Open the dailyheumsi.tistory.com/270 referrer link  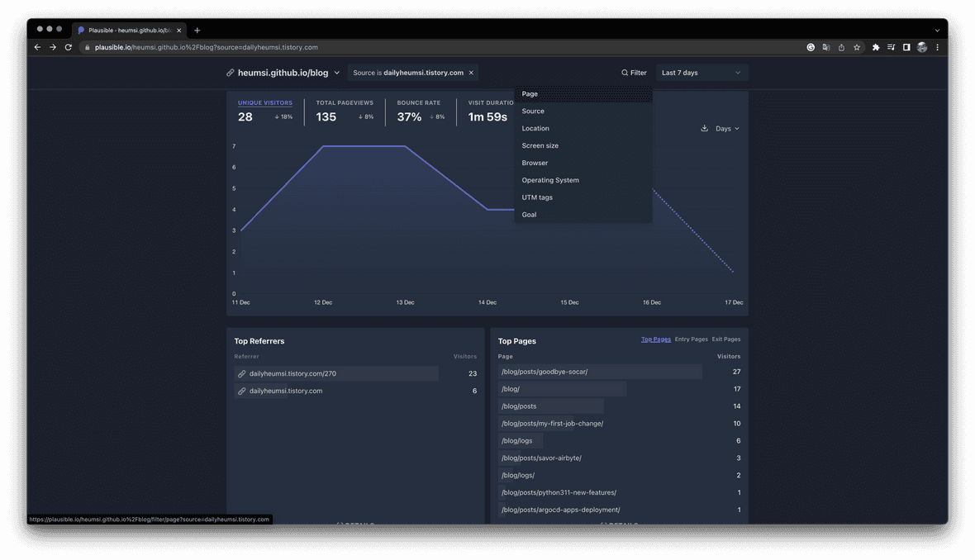click(x=292, y=374)
